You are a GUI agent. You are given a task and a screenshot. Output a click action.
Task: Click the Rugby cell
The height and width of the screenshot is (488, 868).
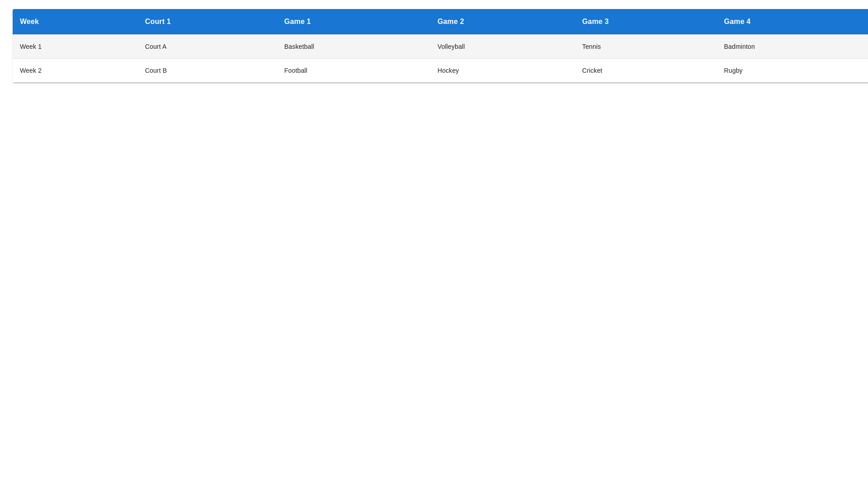click(x=733, y=70)
